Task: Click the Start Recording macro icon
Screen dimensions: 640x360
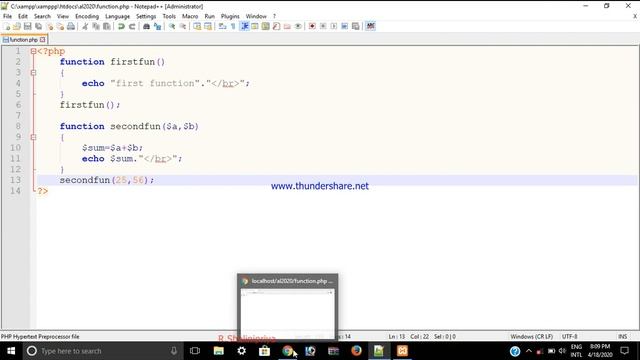Action: [312, 26]
